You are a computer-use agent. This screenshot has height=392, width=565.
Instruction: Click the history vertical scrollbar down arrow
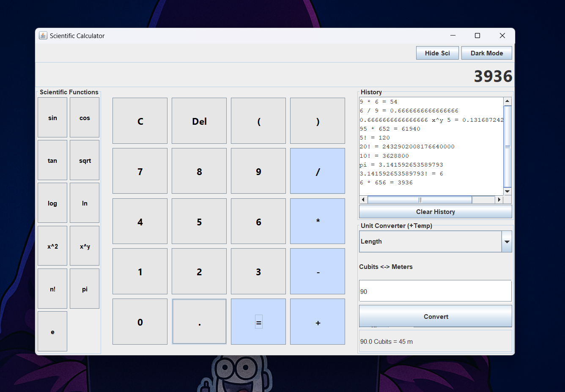(x=507, y=191)
